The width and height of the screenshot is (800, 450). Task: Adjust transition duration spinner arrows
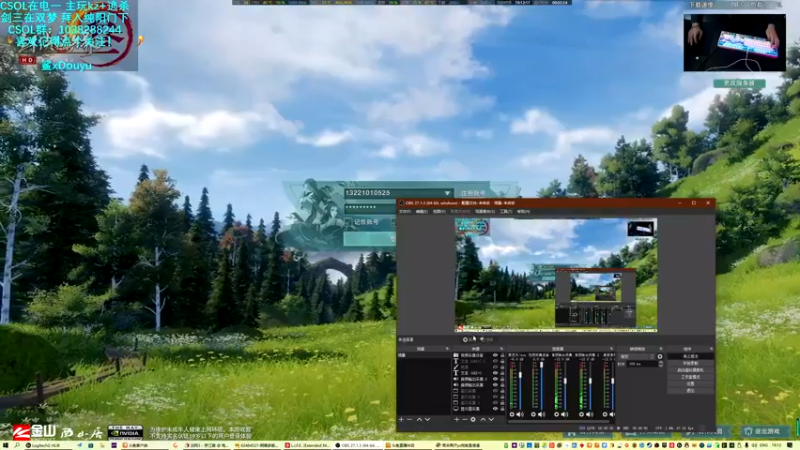point(661,364)
